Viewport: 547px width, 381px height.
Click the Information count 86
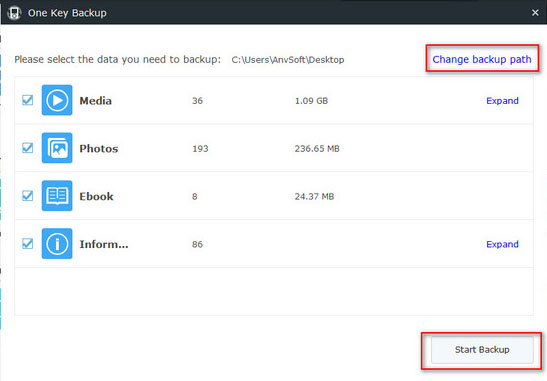pos(197,244)
